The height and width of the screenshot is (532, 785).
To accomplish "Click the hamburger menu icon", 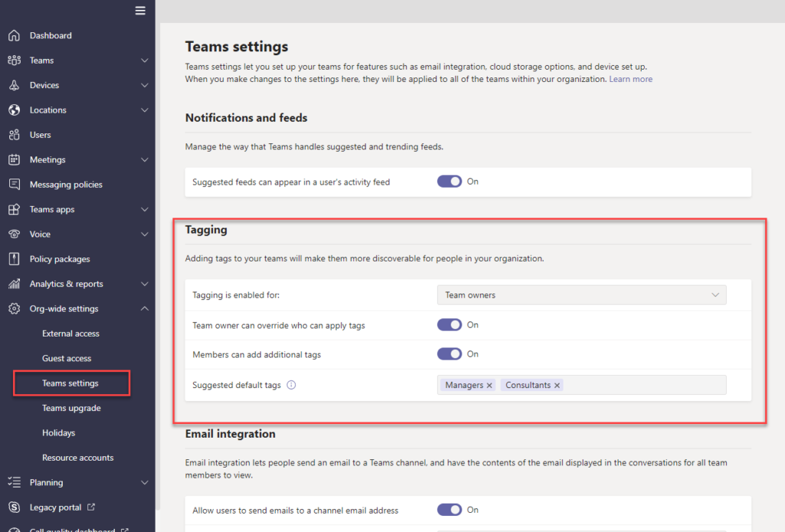I will coord(140,11).
